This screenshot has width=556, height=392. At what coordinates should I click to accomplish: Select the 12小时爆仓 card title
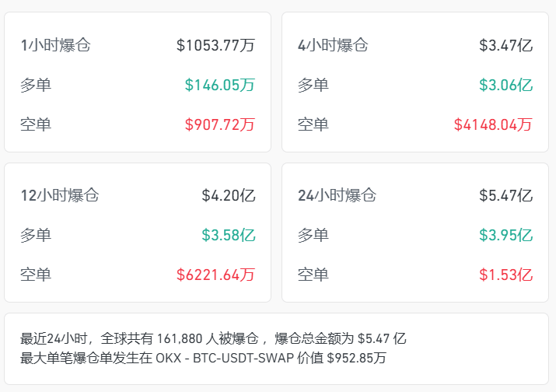coord(60,195)
